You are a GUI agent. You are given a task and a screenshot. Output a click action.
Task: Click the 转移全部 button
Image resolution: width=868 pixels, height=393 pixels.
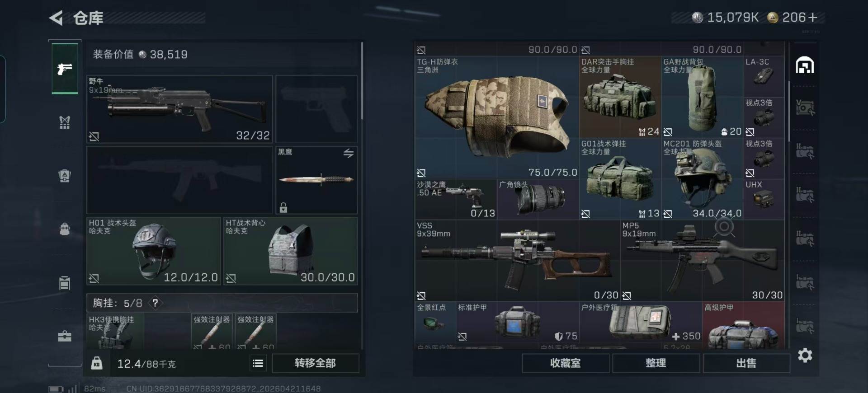pyautogui.click(x=315, y=363)
